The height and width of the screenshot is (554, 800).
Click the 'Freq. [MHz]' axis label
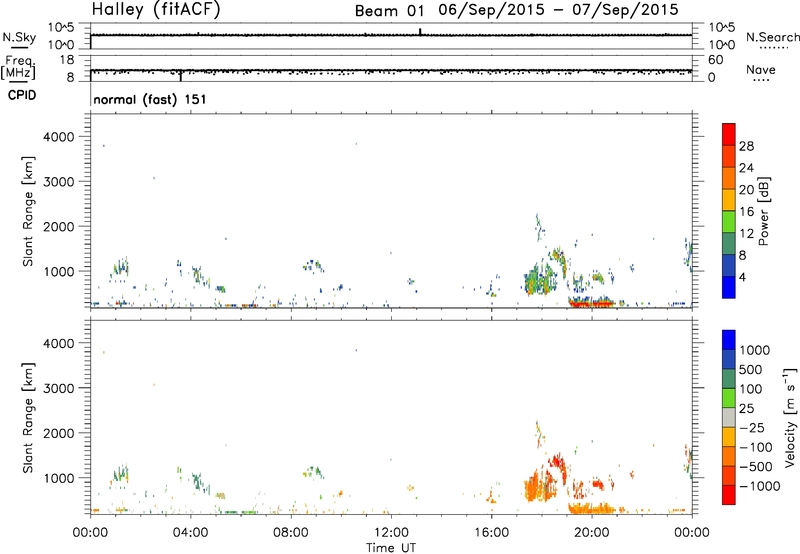coord(19,67)
